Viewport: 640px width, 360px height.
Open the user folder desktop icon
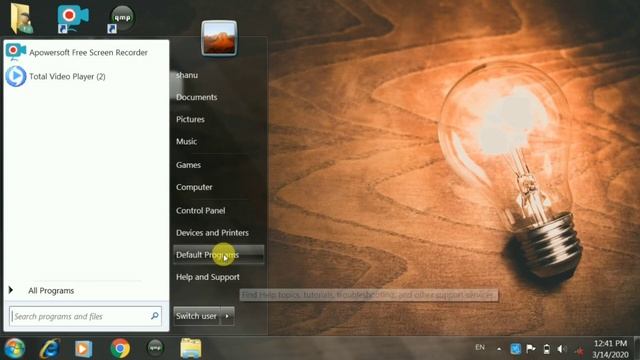point(22,18)
